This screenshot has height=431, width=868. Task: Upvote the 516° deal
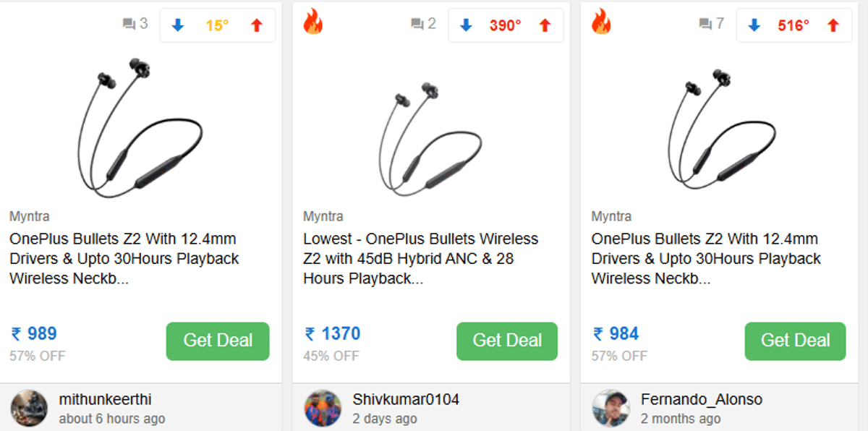(x=833, y=25)
